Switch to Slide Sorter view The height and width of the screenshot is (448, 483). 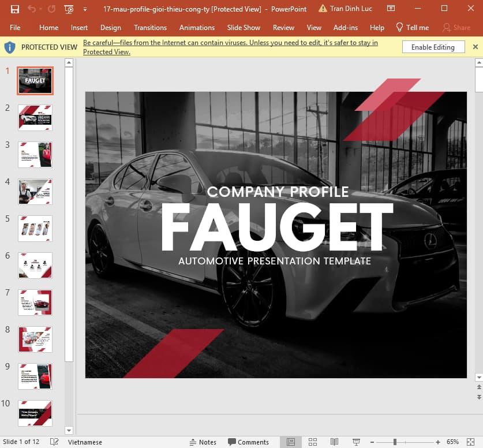[312, 442]
